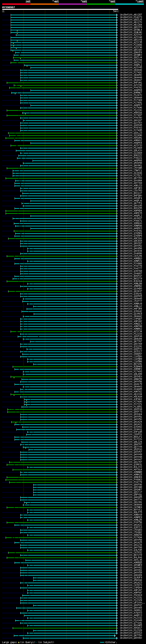This screenshot has width=146, height=644.
Task: Select the UniRef100_Q19UF9 label
Action: click(x=131, y=578)
